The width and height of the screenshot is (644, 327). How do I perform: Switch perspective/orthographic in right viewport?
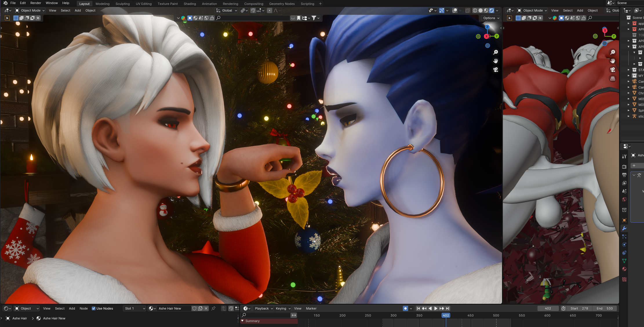click(x=613, y=78)
